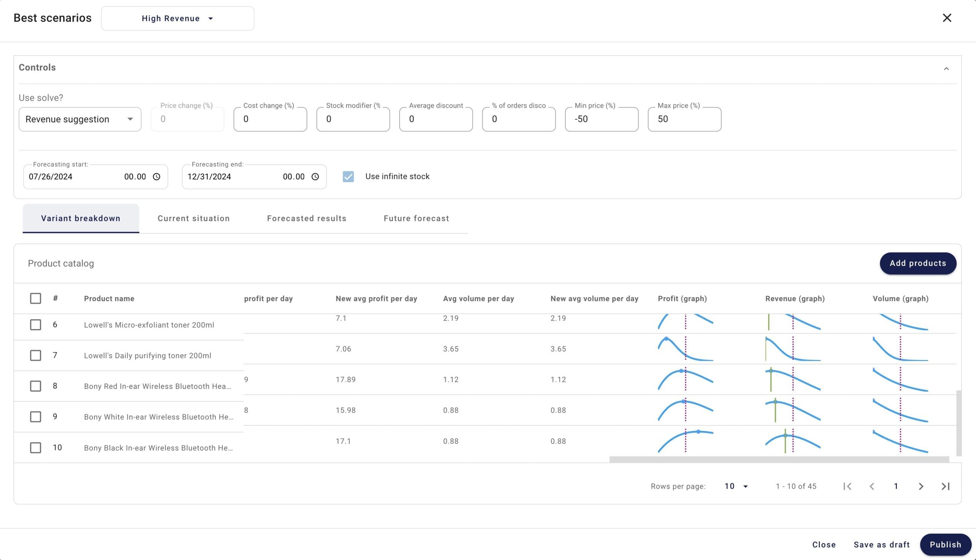Click the Max price (%) field
The width and height of the screenshot is (976, 560).
(x=685, y=119)
